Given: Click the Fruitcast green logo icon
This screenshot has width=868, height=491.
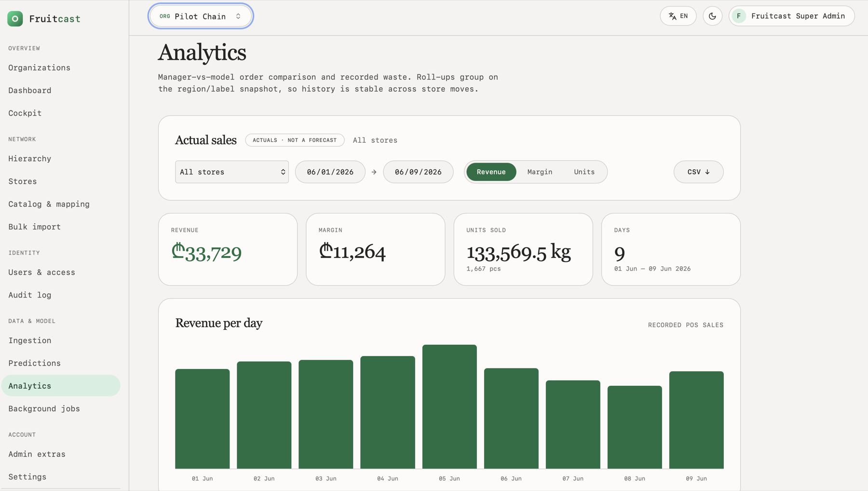Looking at the screenshot, I should (x=15, y=19).
